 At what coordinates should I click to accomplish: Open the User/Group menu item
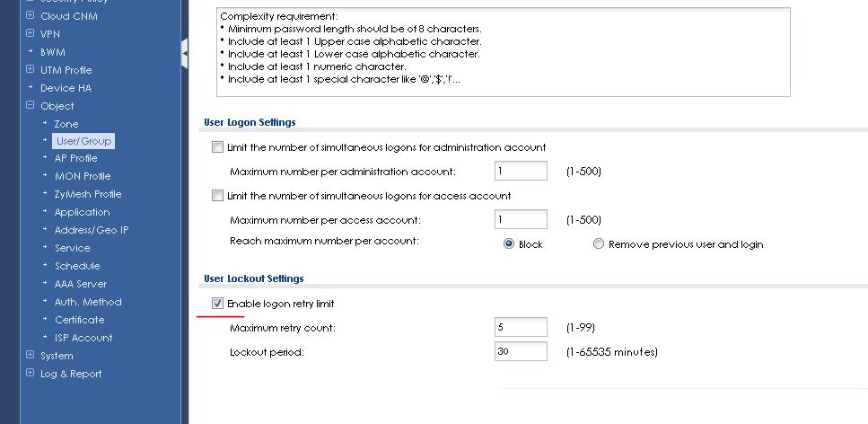pos(83,141)
